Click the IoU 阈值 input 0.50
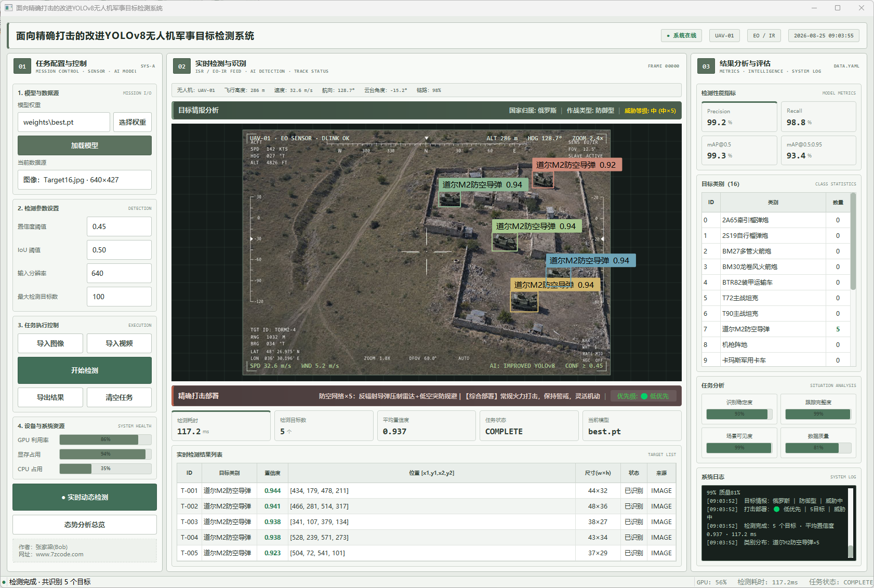The width and height of the screenshot is (874, 588). pyautogui.click(x=119, y=250)
